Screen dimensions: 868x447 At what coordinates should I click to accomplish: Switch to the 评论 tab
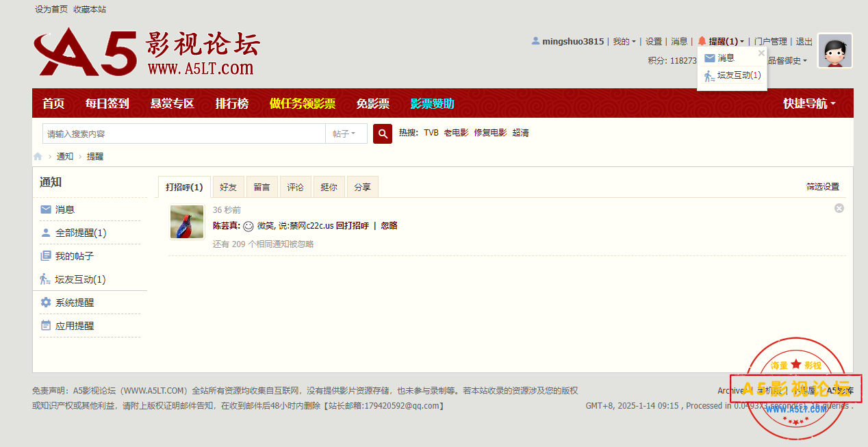tap(296, 187)
